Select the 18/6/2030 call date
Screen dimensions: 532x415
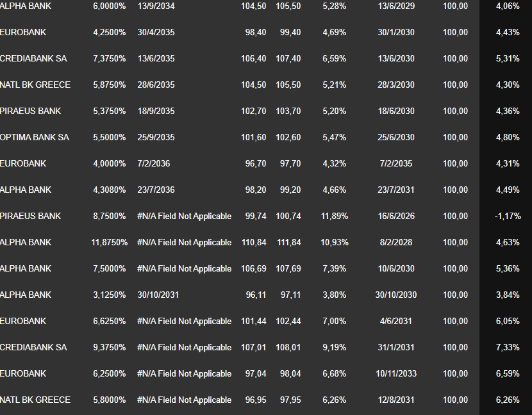(396, 111)
